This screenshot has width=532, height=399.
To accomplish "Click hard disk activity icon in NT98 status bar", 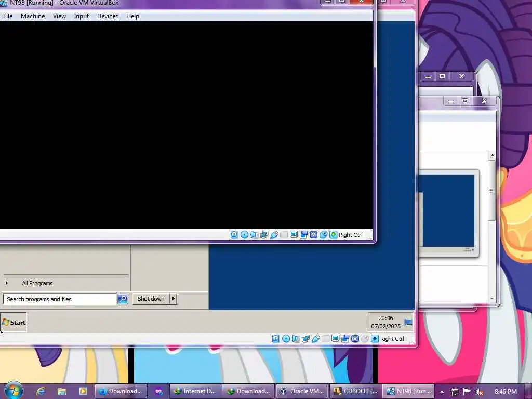I will coord(234,234).
